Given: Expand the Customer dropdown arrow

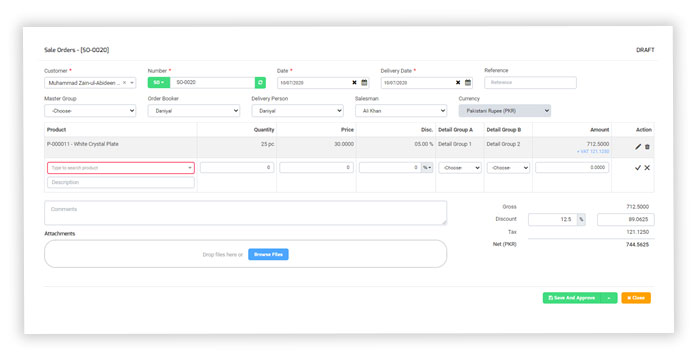Looking at the screenshot, I should (132, 83).
